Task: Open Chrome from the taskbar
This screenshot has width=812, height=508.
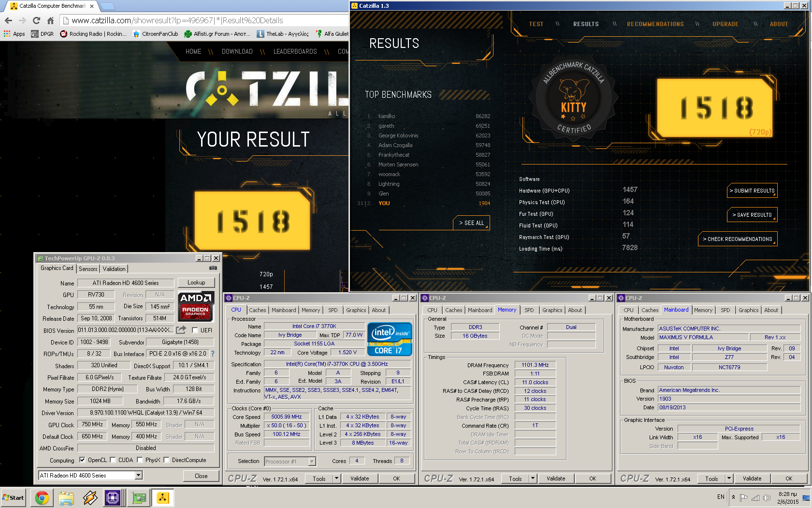Action: tap(42, 497)
